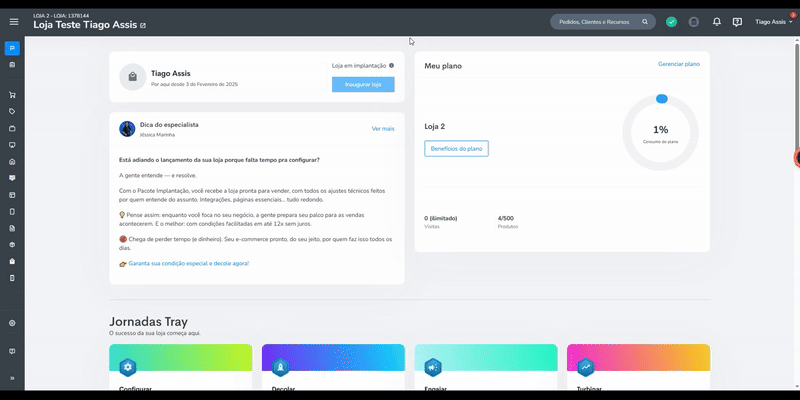Click the 1% plan consumption ring

(660, 133)
